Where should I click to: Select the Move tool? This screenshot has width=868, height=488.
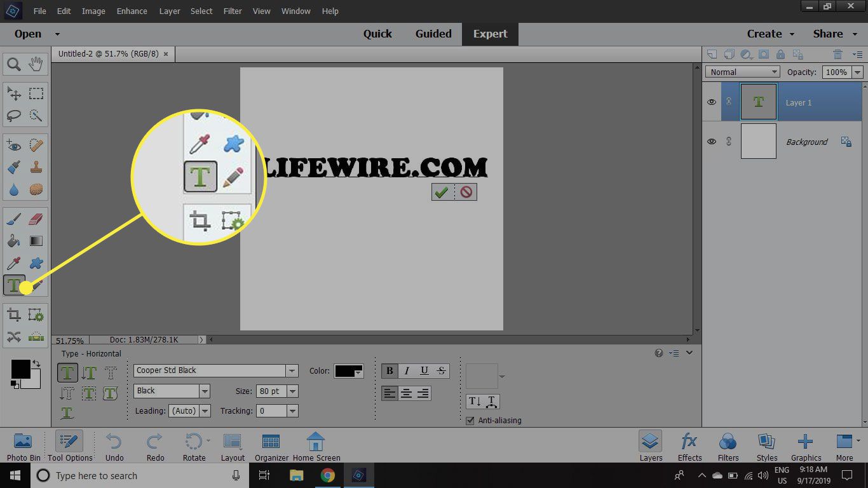14,94
